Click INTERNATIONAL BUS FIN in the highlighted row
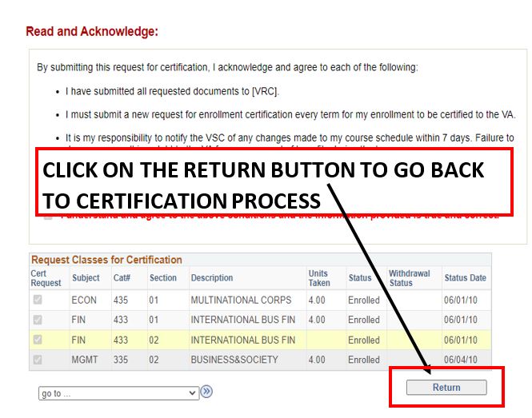 pyautogui.click(x=243, y=340)
